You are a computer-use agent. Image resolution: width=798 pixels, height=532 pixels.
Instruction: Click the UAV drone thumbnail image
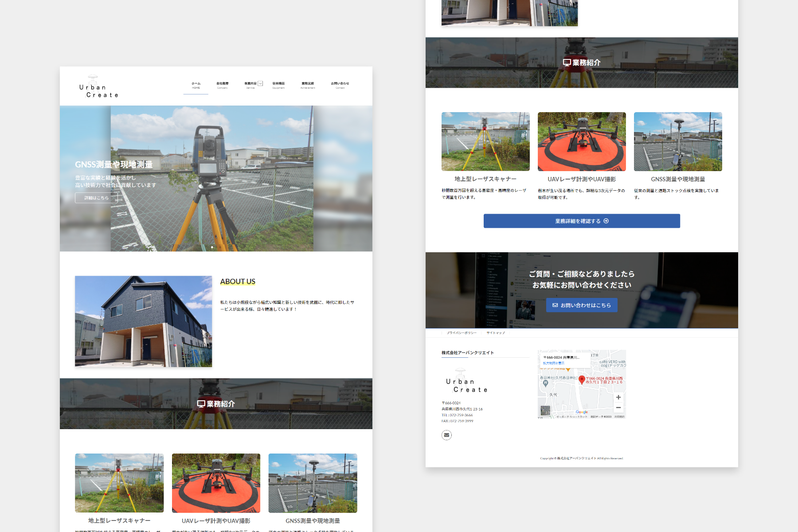tap(582, 141)
